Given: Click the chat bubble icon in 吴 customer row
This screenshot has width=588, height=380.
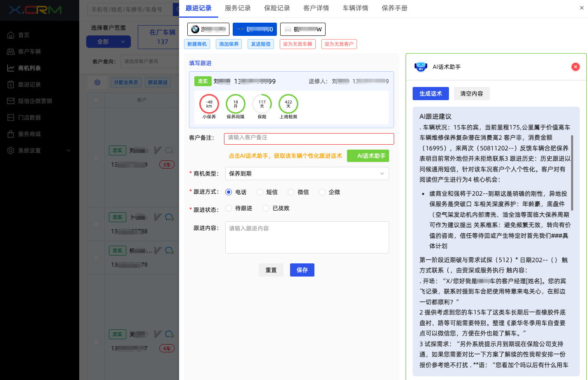Looking at the screenshot, I should pos(170,334).
